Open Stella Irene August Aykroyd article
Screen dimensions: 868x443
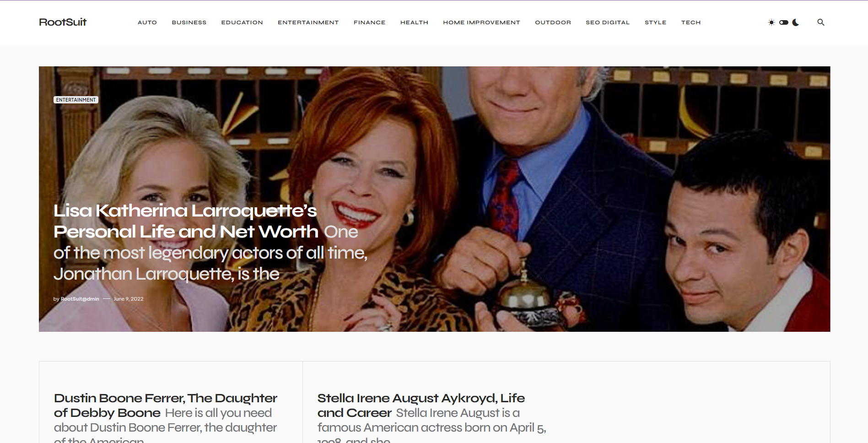[x=421, y=405]
